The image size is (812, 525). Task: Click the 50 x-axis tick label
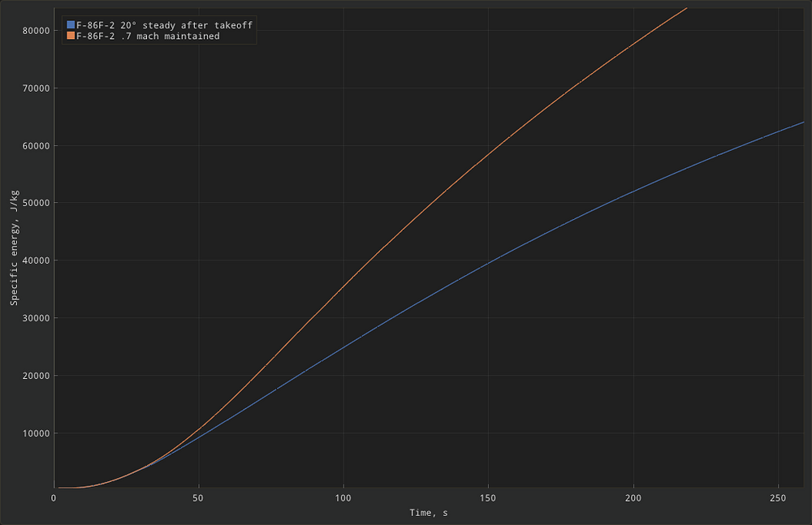198,498
